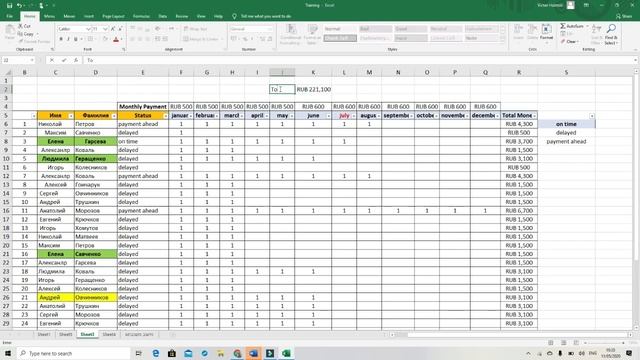Switch to the Sheet1 worksheet tab
The image size is (640, 360).
[x=44, y=334]
